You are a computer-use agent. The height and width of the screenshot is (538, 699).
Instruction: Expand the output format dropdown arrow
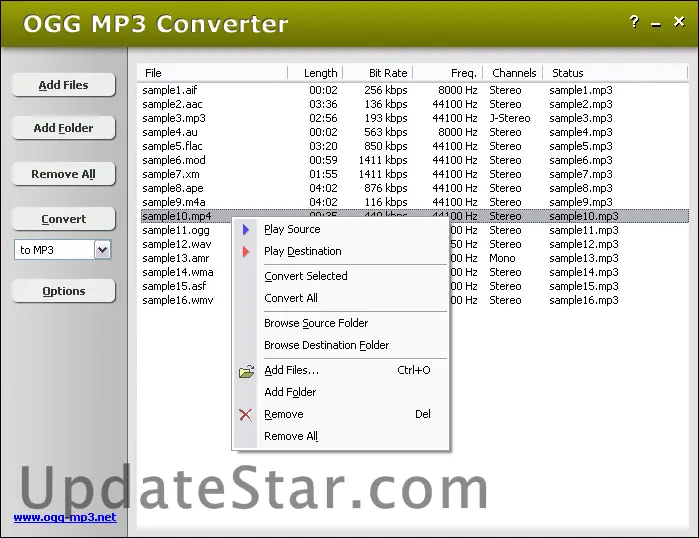(103, 250)
